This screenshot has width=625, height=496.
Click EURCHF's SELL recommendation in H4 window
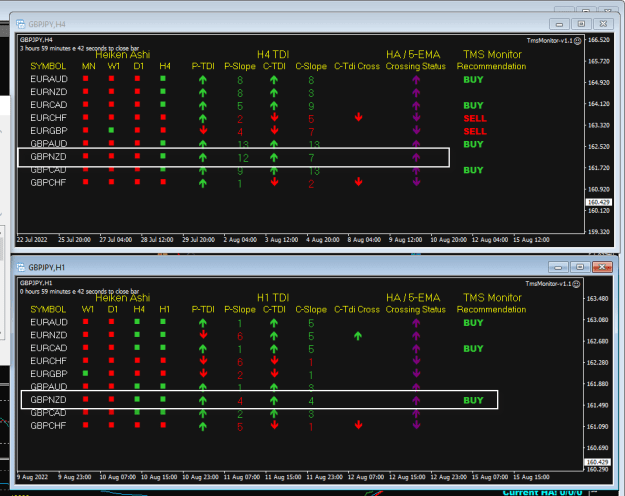475,118
